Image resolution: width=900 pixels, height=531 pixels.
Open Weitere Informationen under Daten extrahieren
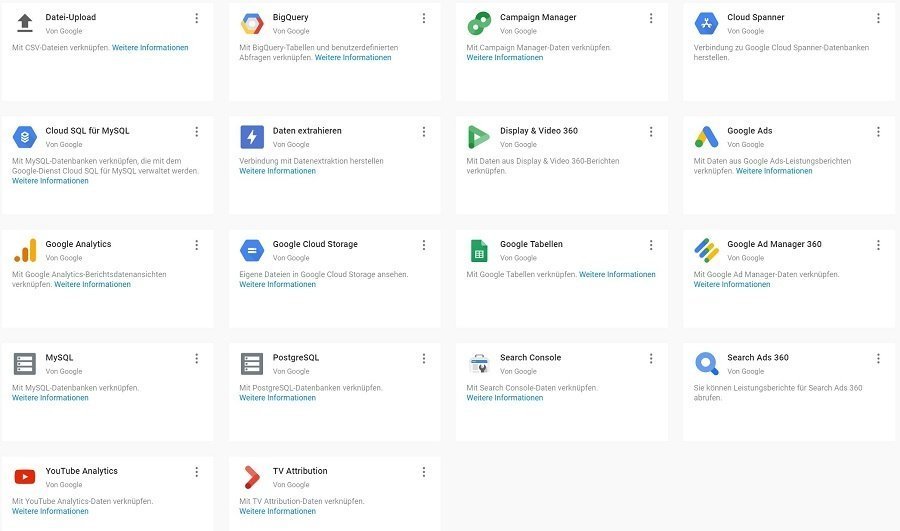[x=277, y=171]
